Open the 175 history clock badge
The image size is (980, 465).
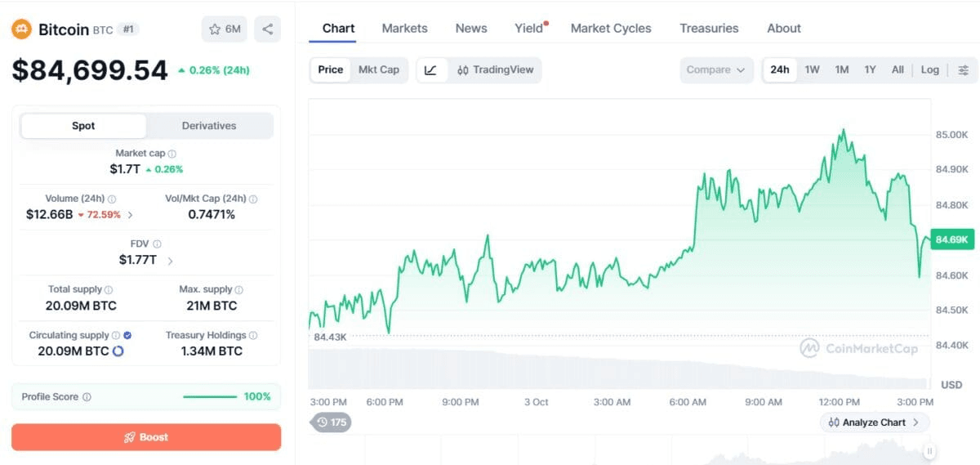coord(331,423)
